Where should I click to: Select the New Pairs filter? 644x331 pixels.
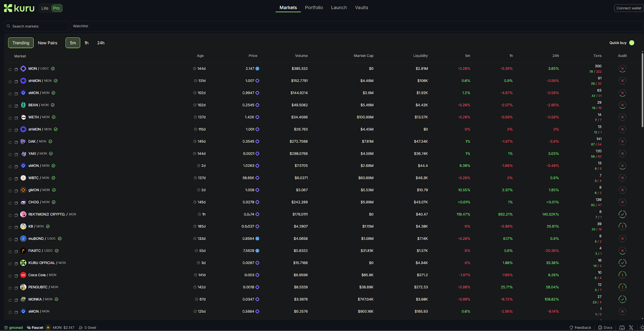pyautogui.click(x=47, y=43)
